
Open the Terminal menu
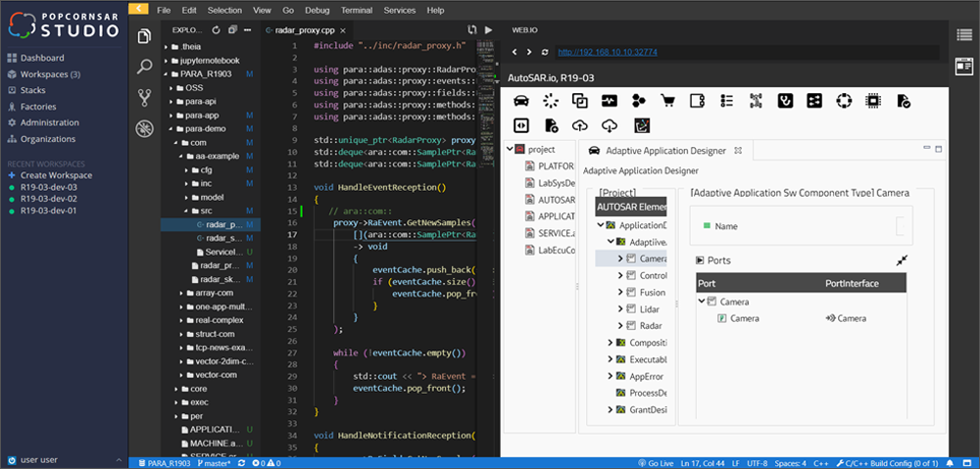[358, 10]
